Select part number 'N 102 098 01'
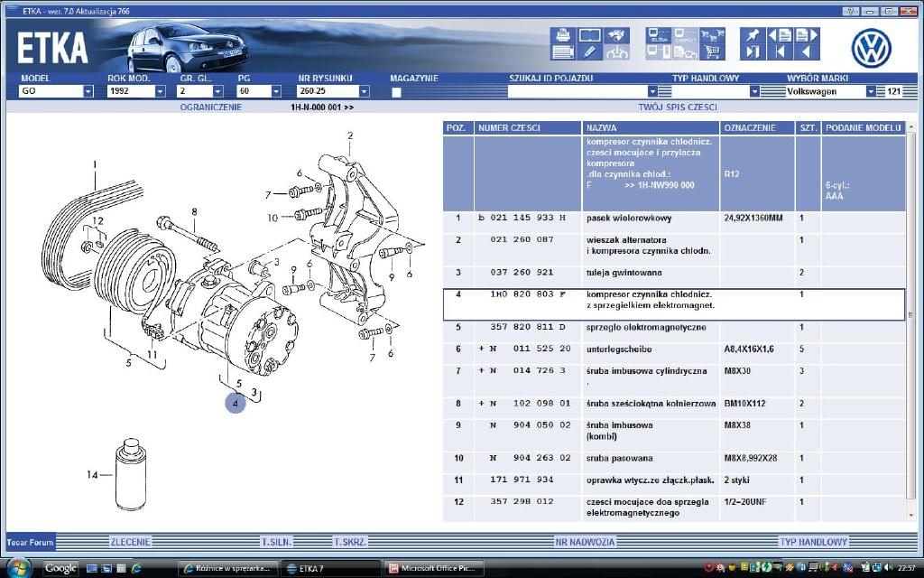The image size is (924, 578). point(531,404)
